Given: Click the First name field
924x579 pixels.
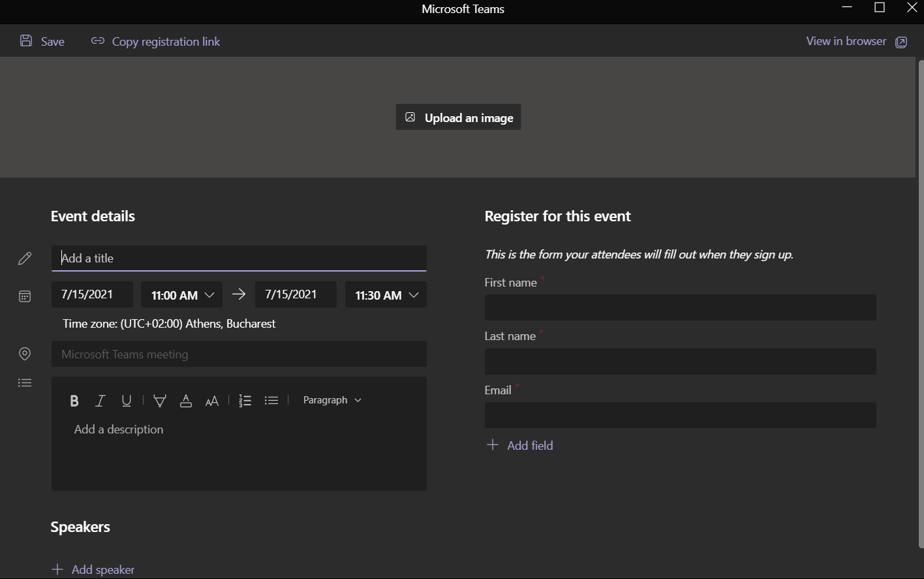Looking at the screenshot, I should coord(680,307).
